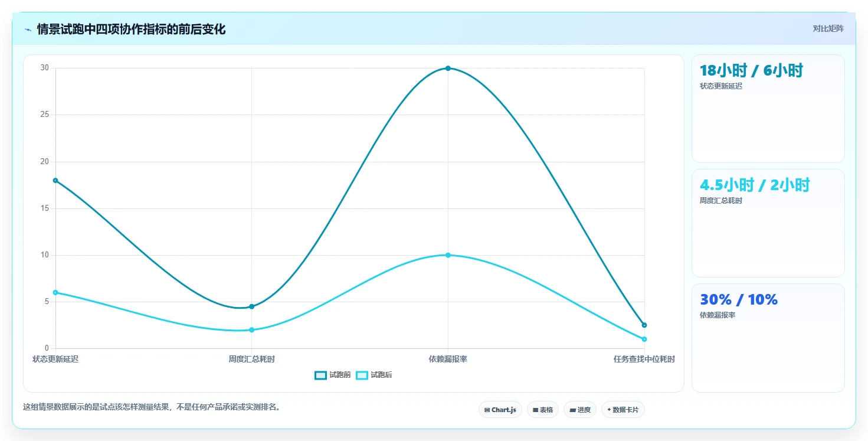Click the y-axis value 15
This screenshot has height=441, width=868.
click(x=45, y=208)
